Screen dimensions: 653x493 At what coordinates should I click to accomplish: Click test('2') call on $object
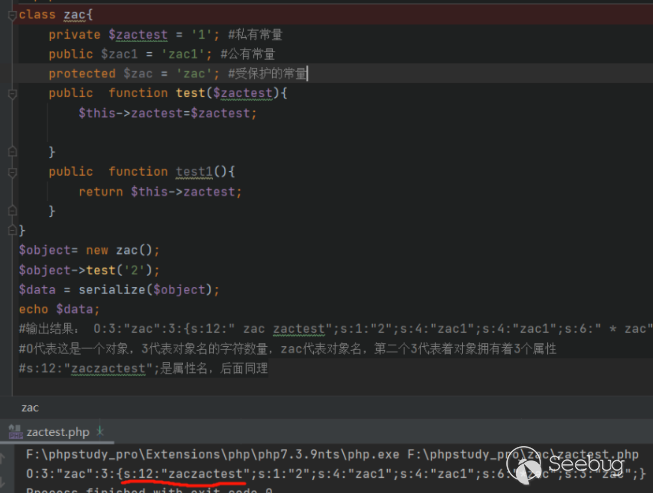120,270
